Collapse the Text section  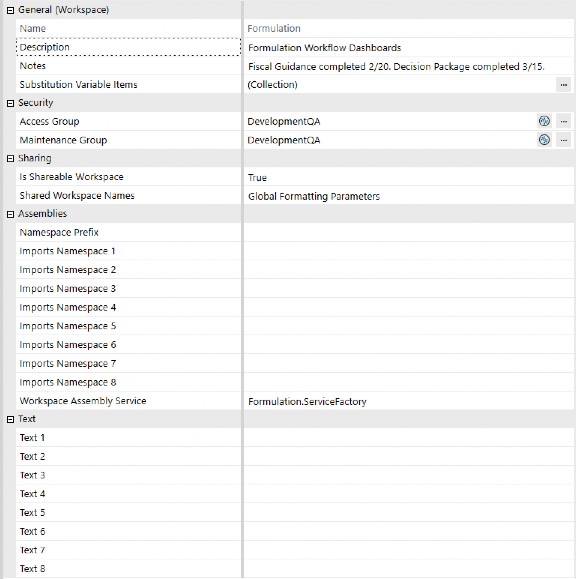(10, 419)
